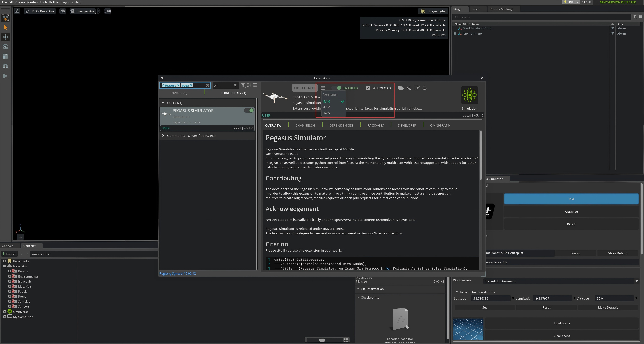
Task: Switch to CHANGELOG tab
Action: coord(305,125)
